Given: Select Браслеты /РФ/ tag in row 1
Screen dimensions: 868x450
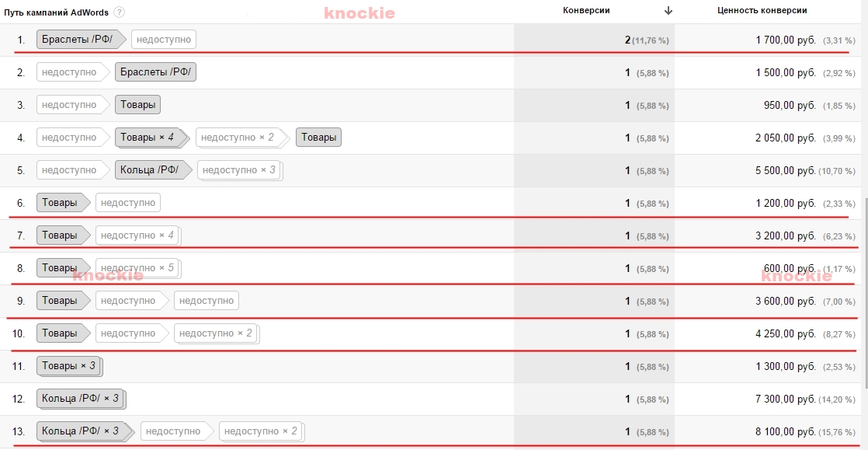Looking at the screenshot, I should (x=82, y=40).
